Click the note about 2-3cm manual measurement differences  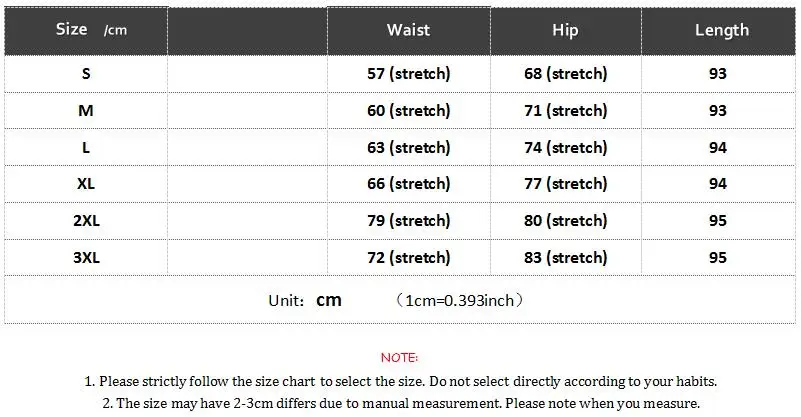401,403
